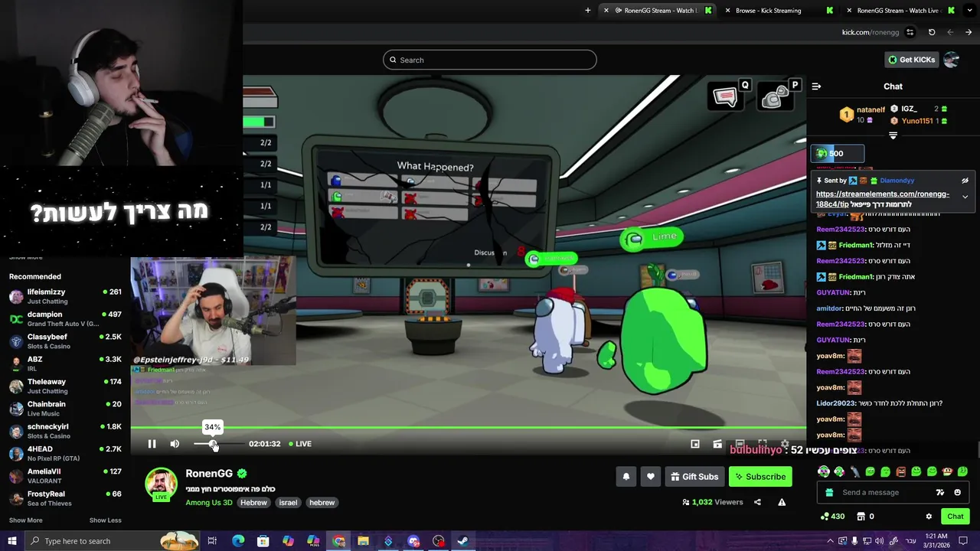Viewport: 980px width, 551px height.
Task: Open Lidor29023 username in chat
Action: point(837,403)
